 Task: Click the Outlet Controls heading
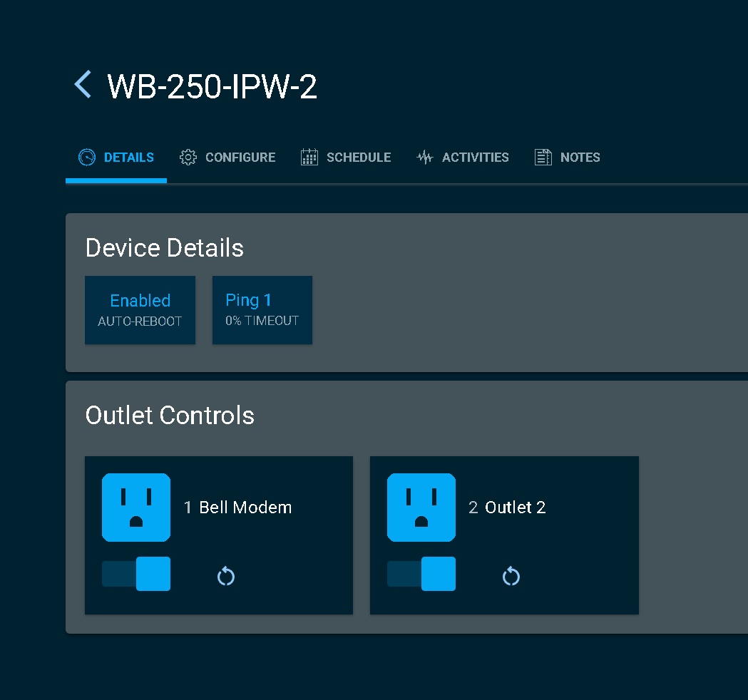(x=170, y=416)
